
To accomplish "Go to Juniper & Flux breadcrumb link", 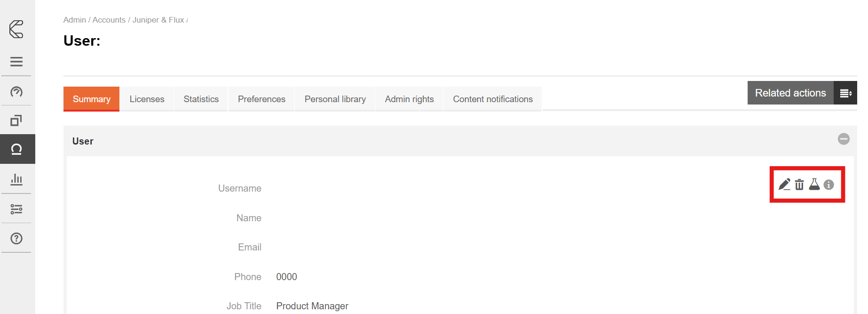I will point(158,20).
